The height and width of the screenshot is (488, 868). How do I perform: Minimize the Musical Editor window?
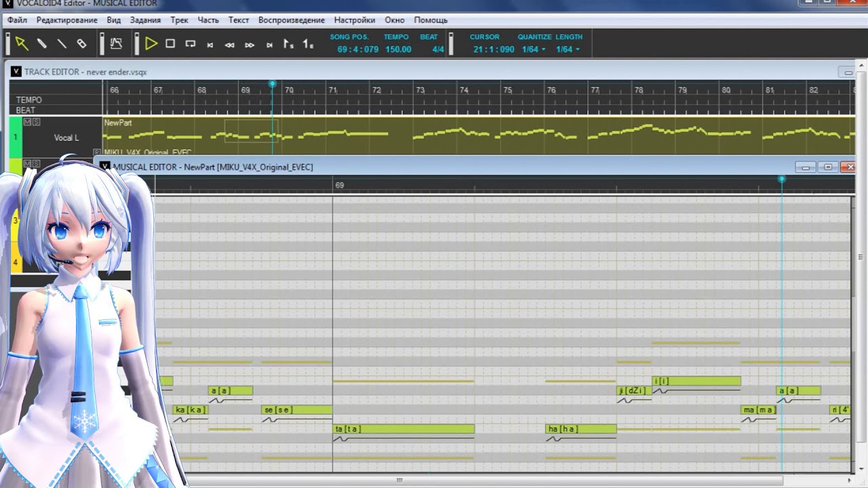click(x=805, y=167)
